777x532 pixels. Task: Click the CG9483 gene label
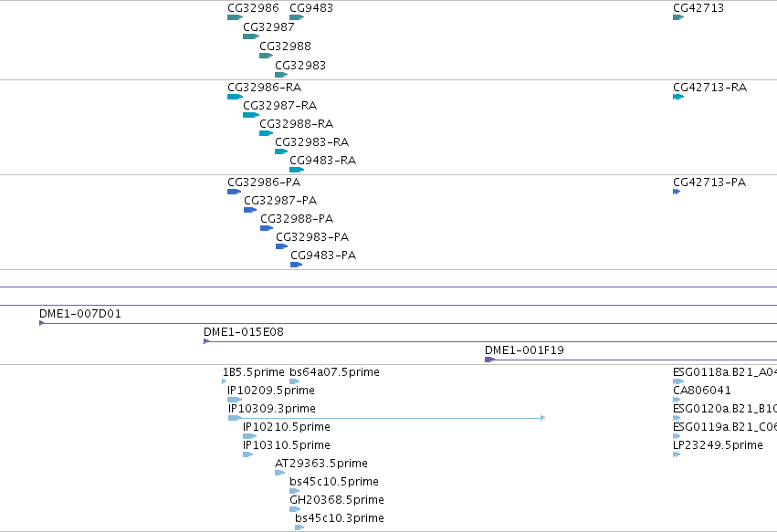(x=311, y=8)
